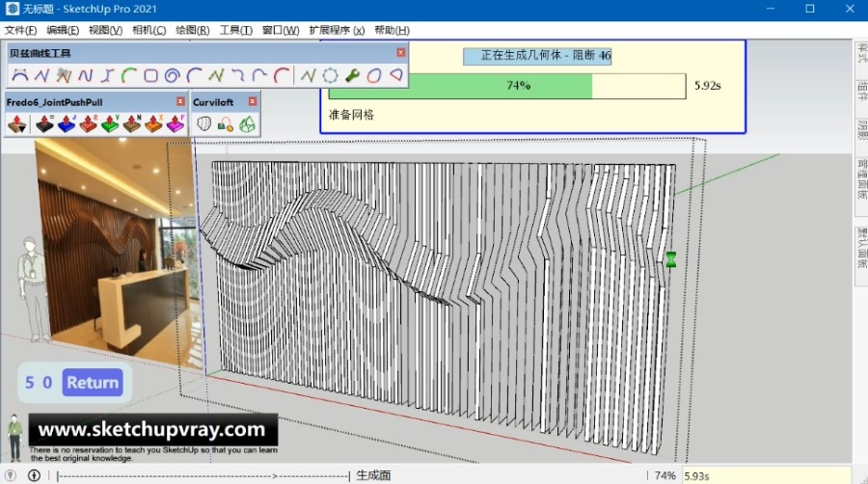Viewport: 868px width, 484px height.
Task: Open the 帮助(H) menu
Action: pyautogui.click(x=392, y=31)
